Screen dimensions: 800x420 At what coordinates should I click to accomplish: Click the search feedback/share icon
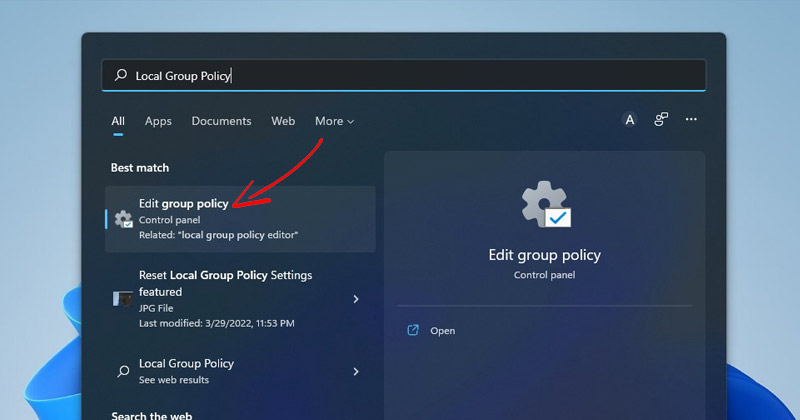(x=661, y=119)
